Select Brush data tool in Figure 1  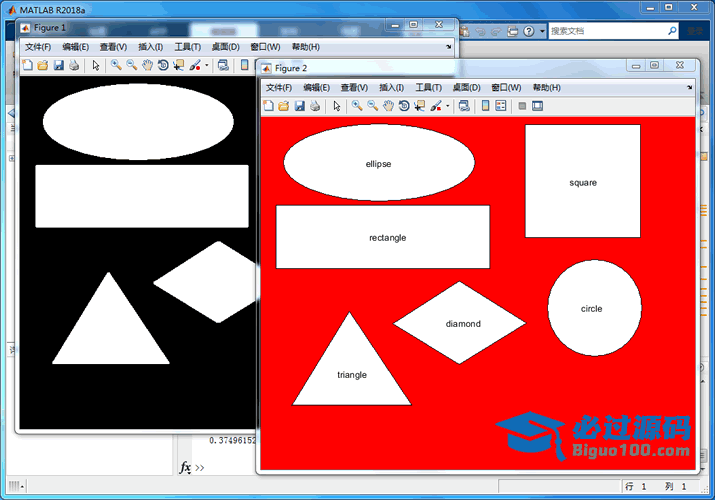pos(195,65)
